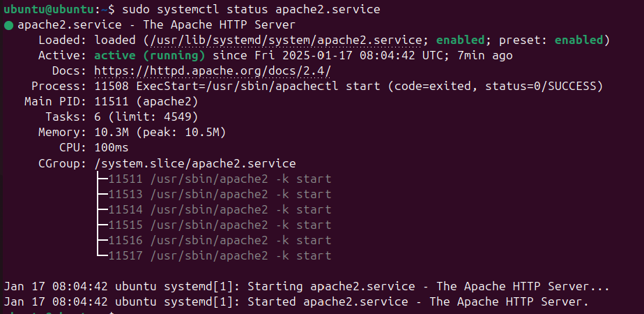
Task: Click the CPU value '100ms'
Action: tap(112, 147)
